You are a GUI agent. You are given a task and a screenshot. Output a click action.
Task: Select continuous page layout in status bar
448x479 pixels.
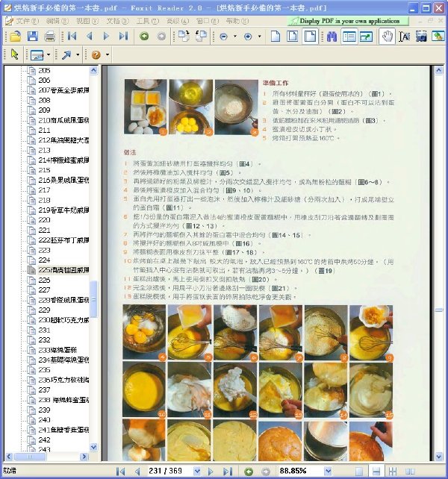[x=376, y=471]
